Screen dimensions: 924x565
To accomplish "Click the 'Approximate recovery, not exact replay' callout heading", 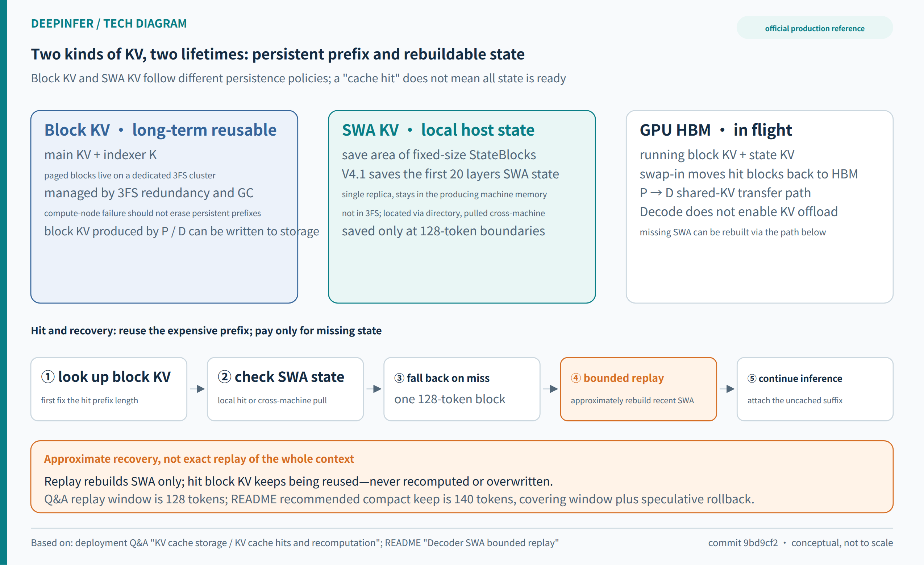I will 199,459.
